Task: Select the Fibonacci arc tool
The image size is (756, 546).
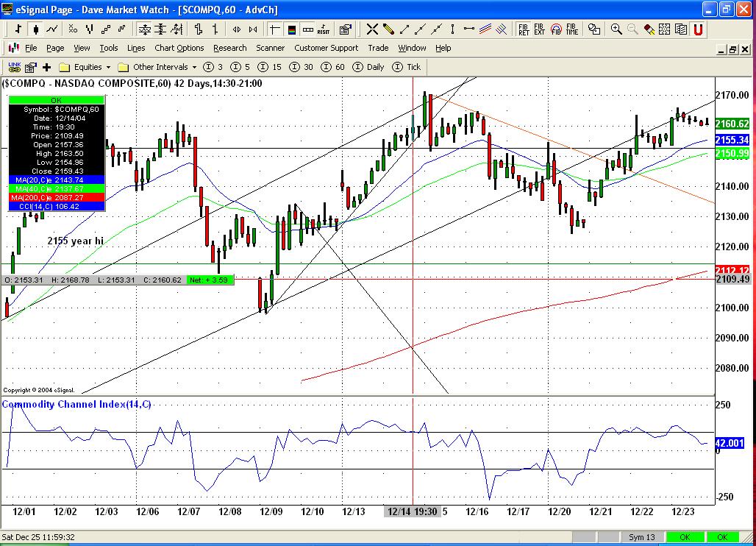Action: [x=556, y=30]
